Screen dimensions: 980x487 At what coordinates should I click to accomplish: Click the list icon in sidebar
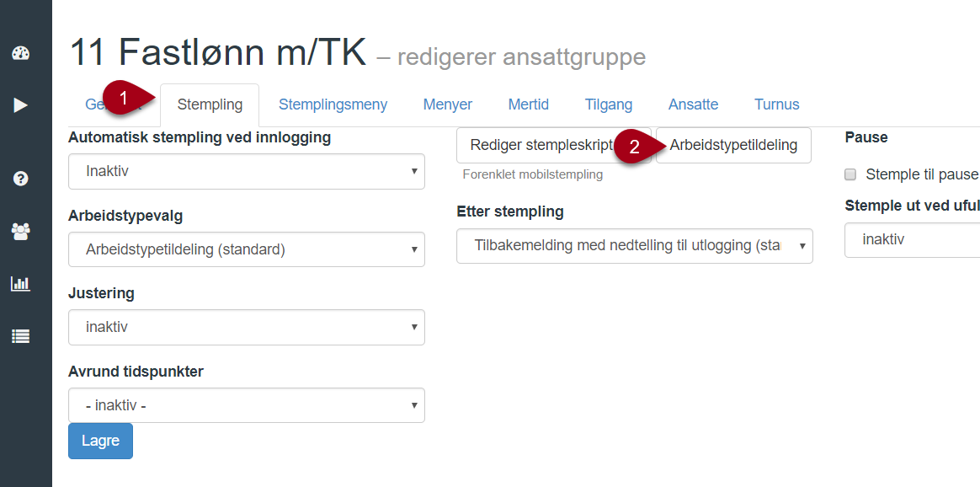21,336
